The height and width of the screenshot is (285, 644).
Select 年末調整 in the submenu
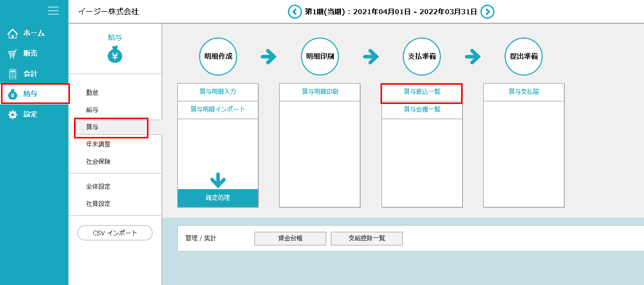(x=98, y=144)
